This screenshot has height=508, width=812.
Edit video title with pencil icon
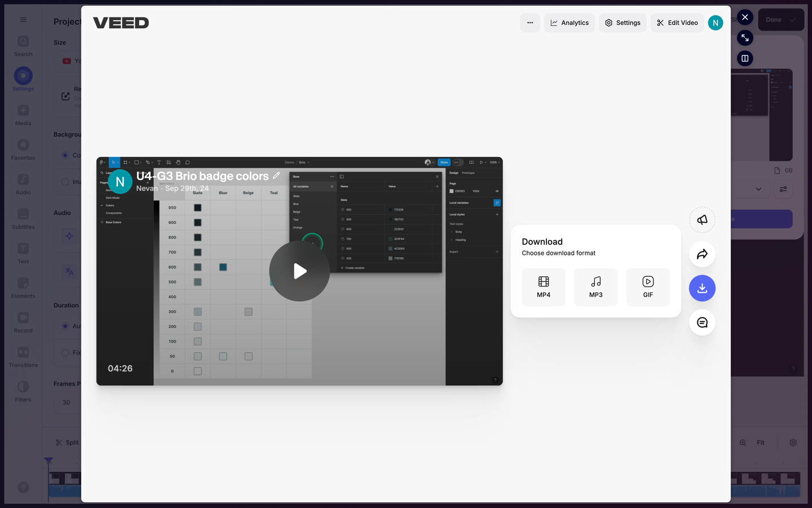(x=276, y=176)
